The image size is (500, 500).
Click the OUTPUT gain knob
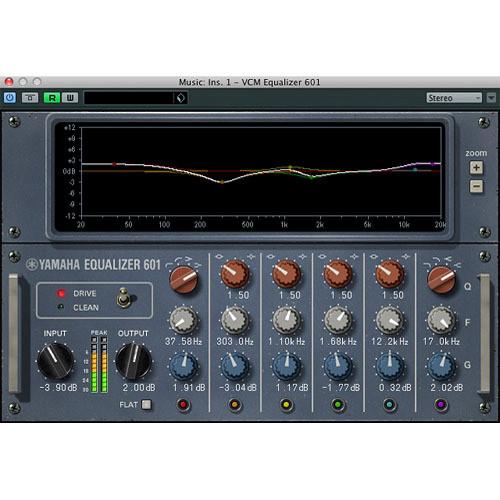[133, 361]
